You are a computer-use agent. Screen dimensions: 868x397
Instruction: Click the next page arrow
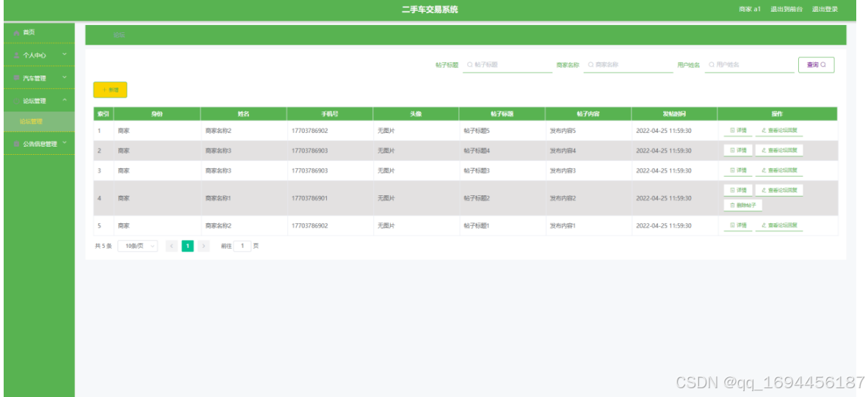[x=203, y=246]
